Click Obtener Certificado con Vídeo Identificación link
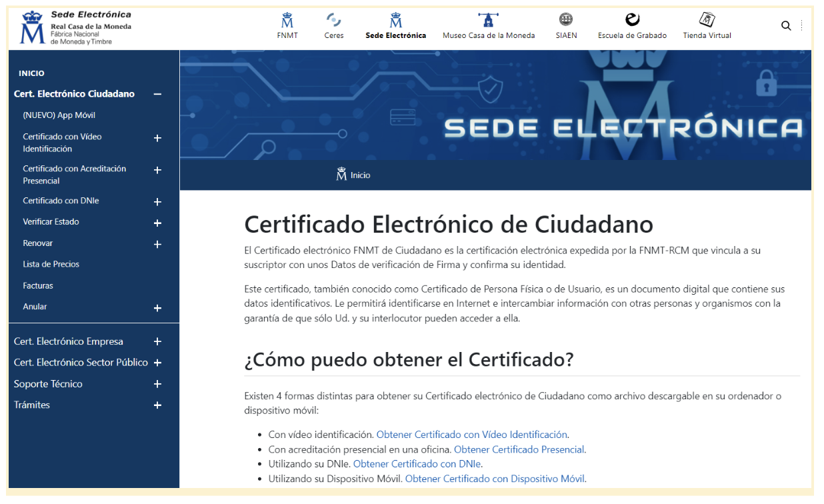Image resolution: width=824 pixels, height=504 pixels. [472, 435]
